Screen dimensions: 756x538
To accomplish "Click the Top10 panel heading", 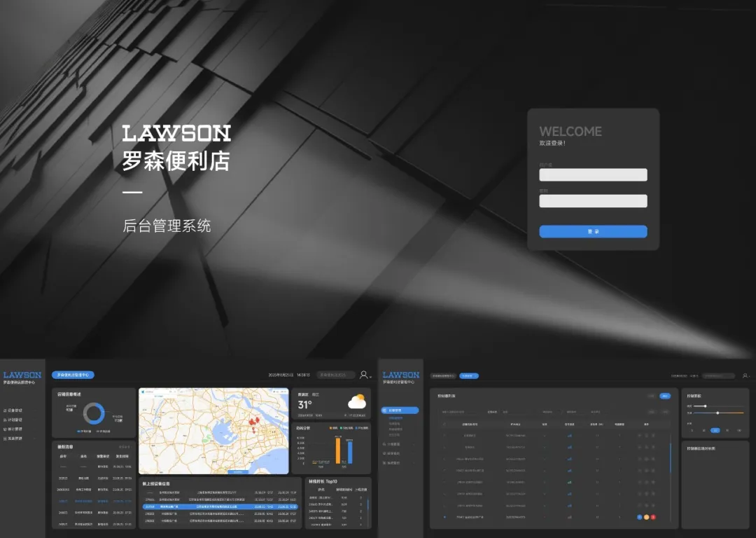I will click(323, 481).
